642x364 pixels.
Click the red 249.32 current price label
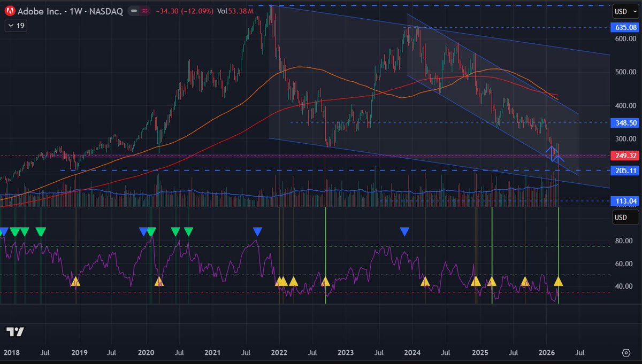click(625, 156)
